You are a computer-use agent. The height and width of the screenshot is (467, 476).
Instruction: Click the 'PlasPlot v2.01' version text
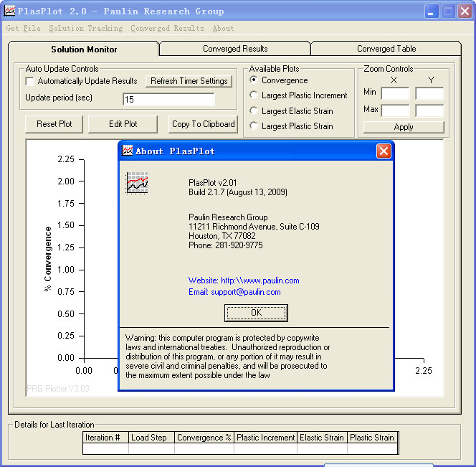click(x=212, y=183)
